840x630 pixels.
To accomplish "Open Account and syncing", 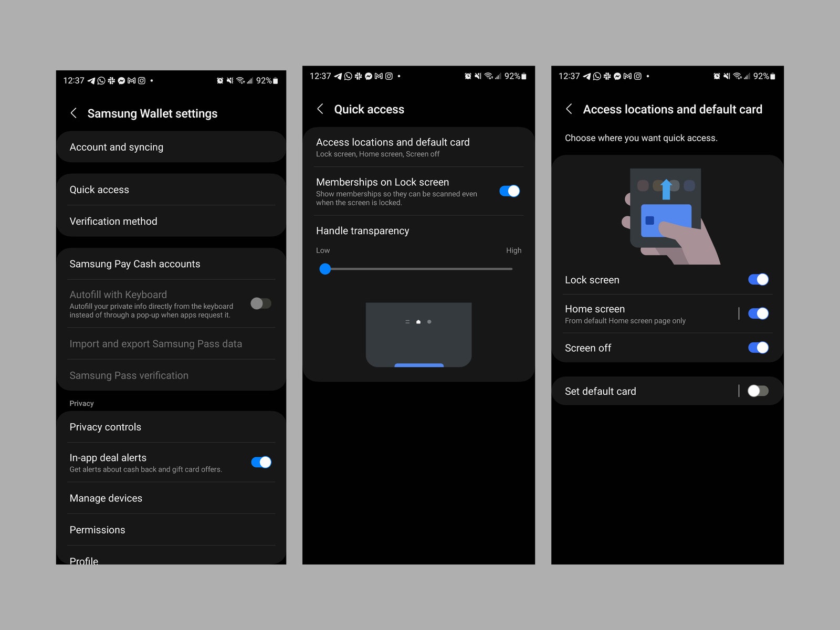I will pyautogui.click(x=171, y=147).
